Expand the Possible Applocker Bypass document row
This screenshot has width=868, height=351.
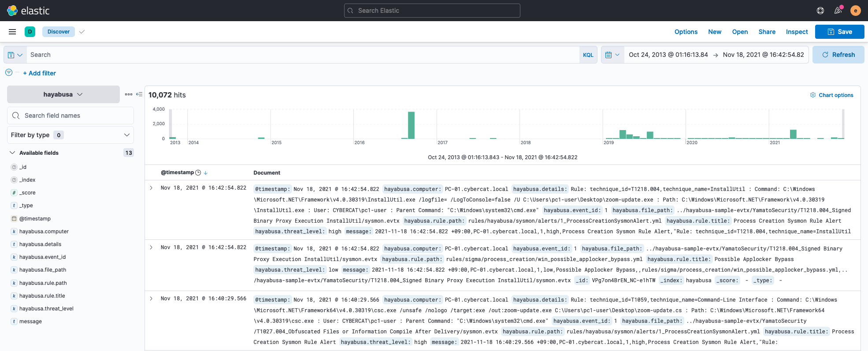151,247
